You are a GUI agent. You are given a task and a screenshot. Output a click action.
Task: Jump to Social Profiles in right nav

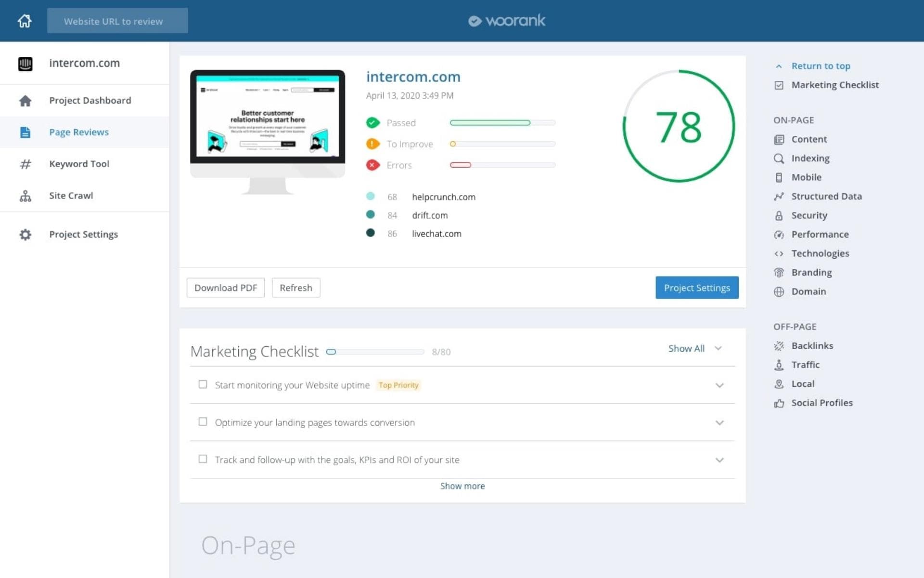tap(822, 403)
